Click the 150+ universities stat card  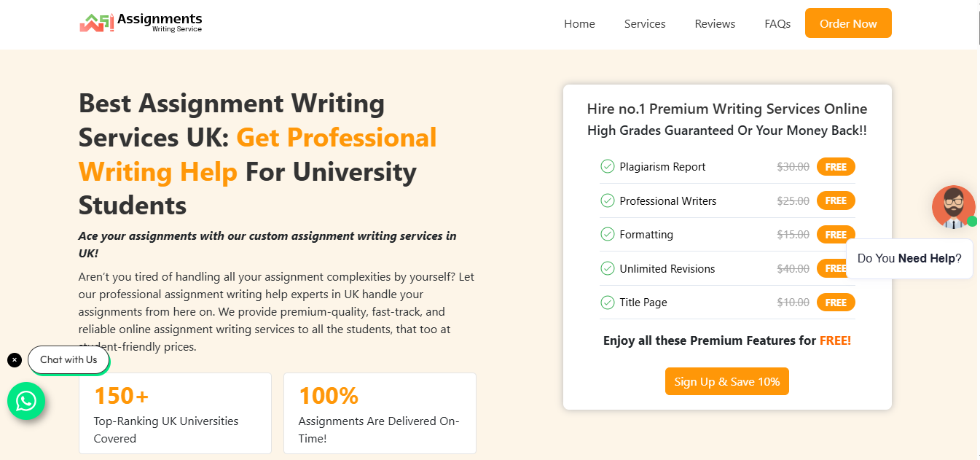coord(175,413)
